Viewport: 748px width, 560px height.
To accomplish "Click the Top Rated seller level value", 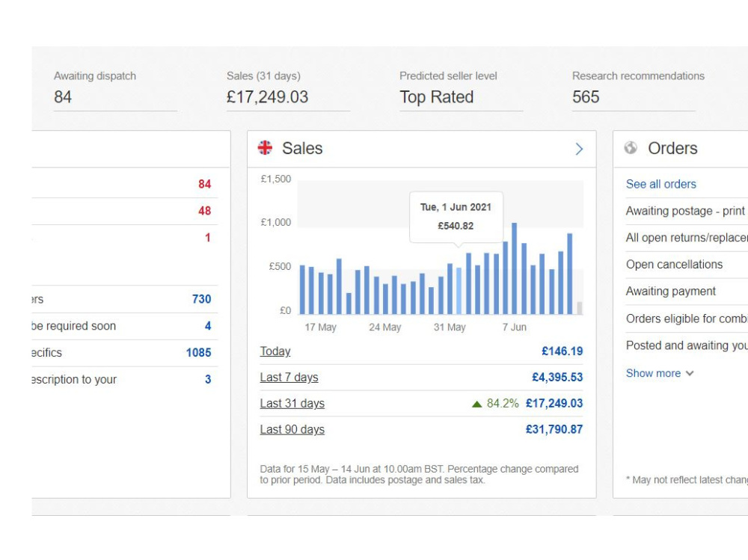I will 437,97.
